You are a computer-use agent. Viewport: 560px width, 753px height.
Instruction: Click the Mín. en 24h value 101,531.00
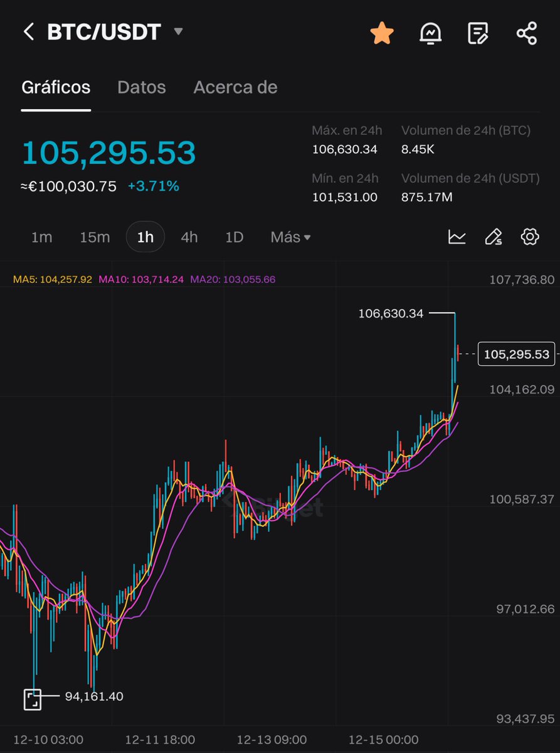click(345, 197)
